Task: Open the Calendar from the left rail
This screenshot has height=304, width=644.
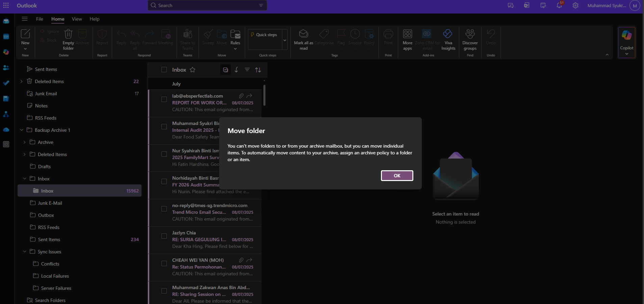Action: pyautogui.click(x=6, y=36)
